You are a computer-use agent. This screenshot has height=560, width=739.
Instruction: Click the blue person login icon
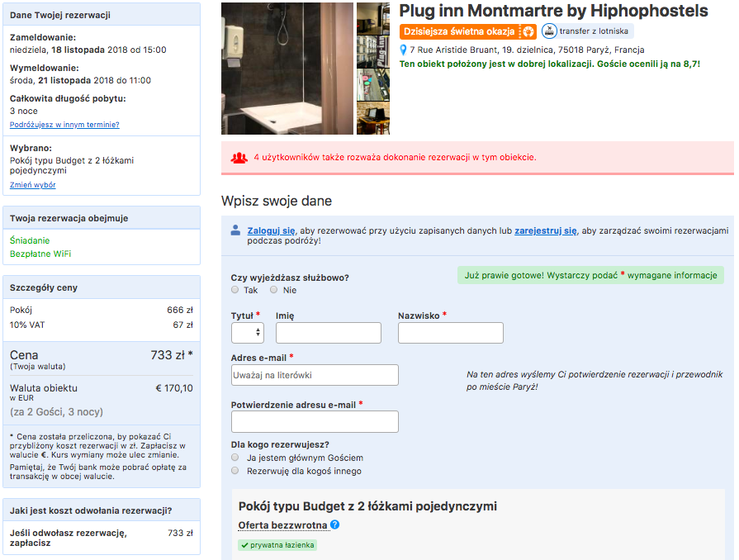235,230
